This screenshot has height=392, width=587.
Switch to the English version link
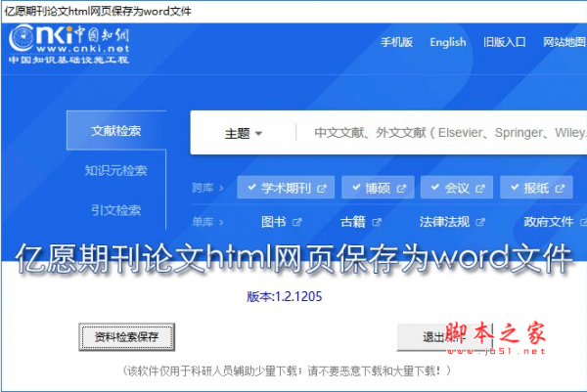click(448, 42)
